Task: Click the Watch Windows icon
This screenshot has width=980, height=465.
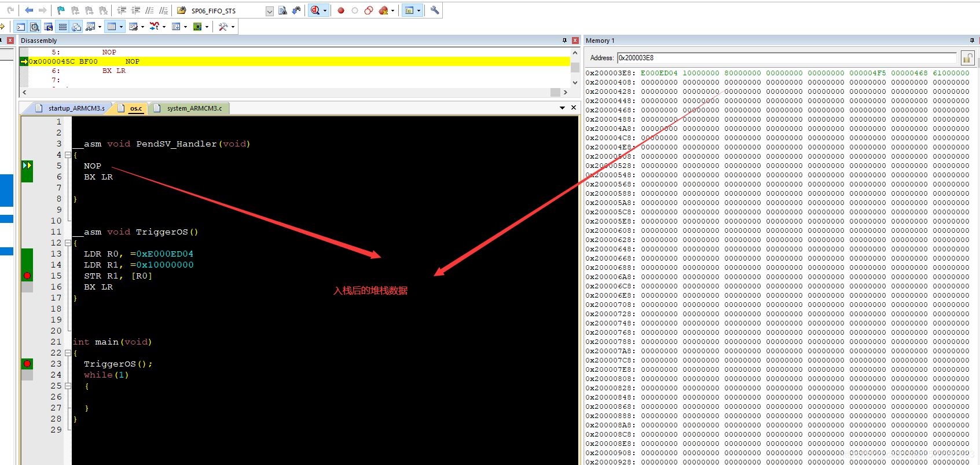Action: 90,27
